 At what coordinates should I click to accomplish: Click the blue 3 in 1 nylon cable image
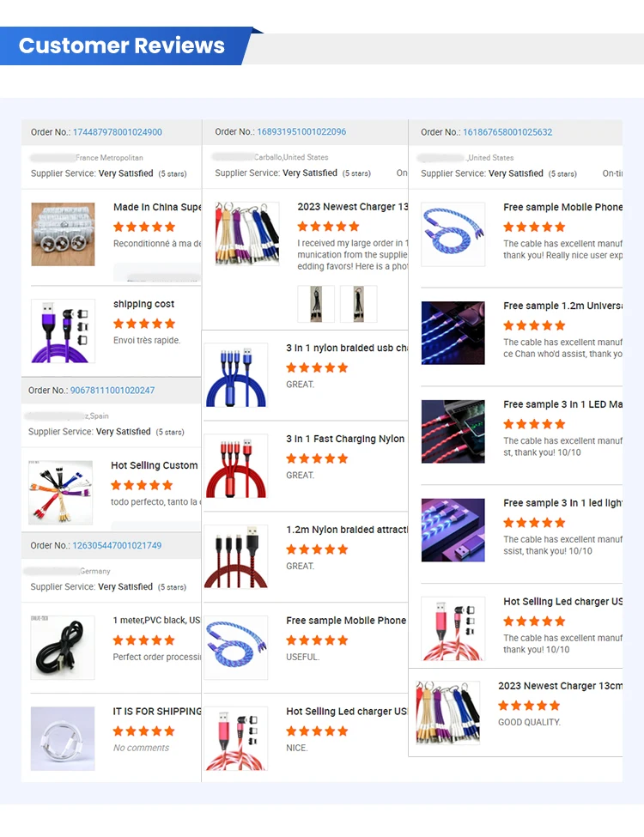[236, 375]
